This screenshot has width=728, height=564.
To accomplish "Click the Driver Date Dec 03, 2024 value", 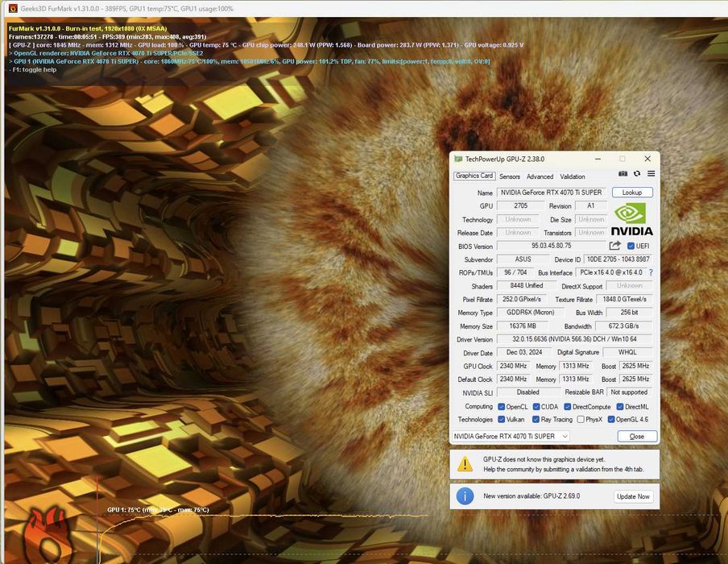I will tap(524, 352).
